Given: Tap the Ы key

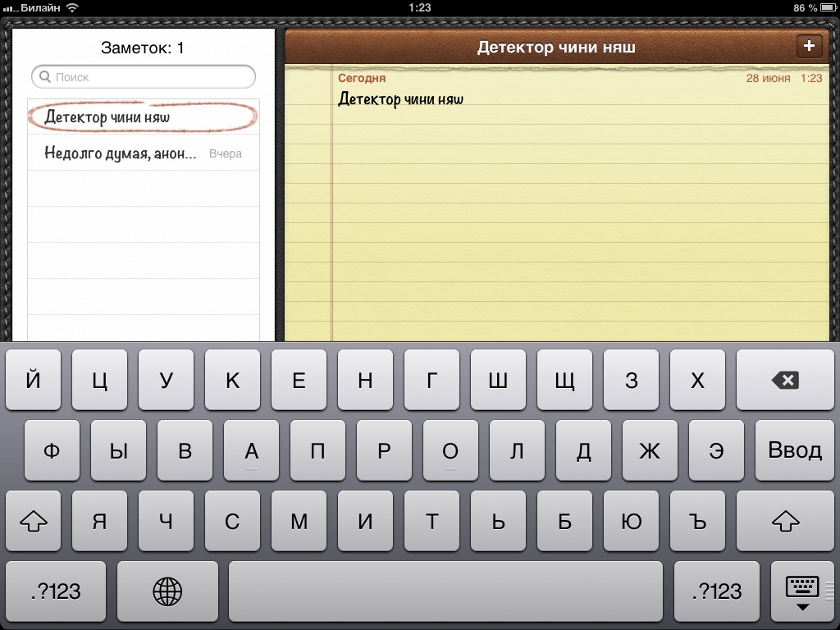Looking at the screenshot, I should (118, 450).
